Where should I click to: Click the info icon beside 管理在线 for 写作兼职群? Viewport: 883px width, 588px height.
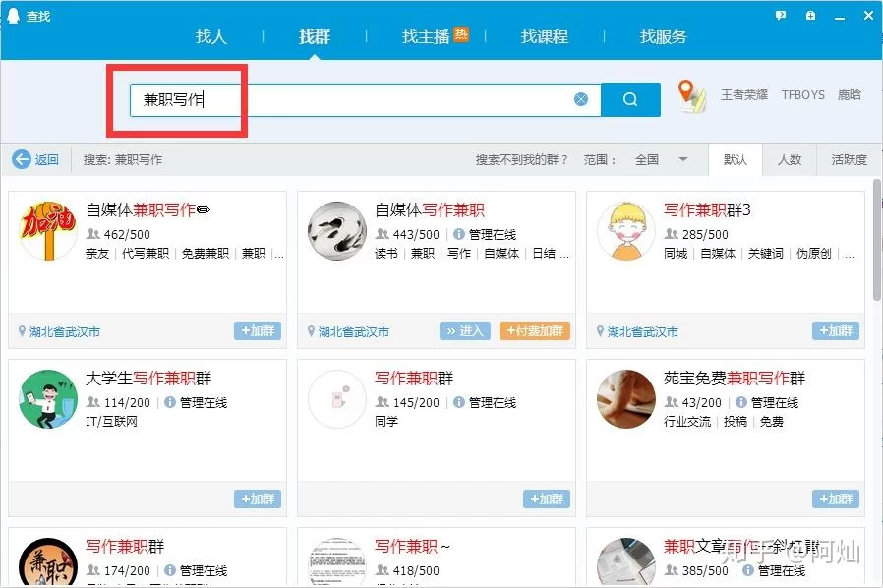459,402
